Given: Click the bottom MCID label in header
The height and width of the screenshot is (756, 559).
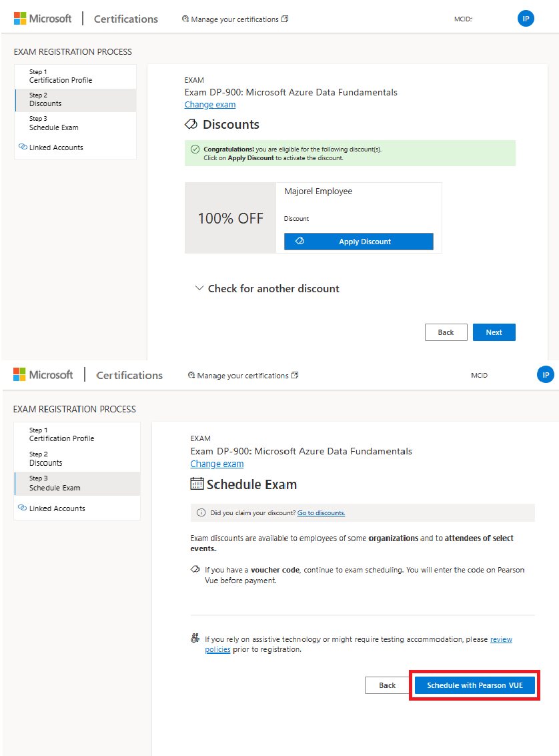Looking at the screenshot, I should pyautogui.click(x=479, y=375).
